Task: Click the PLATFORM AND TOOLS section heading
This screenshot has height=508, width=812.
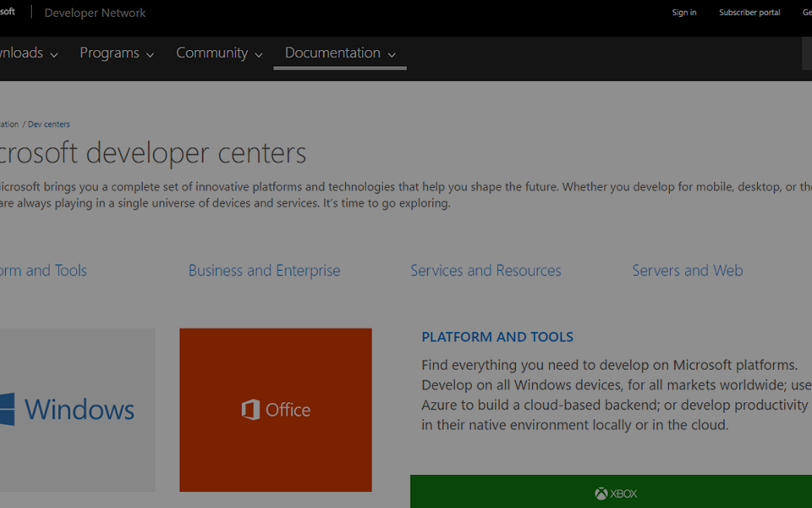Action: [497, 337]
